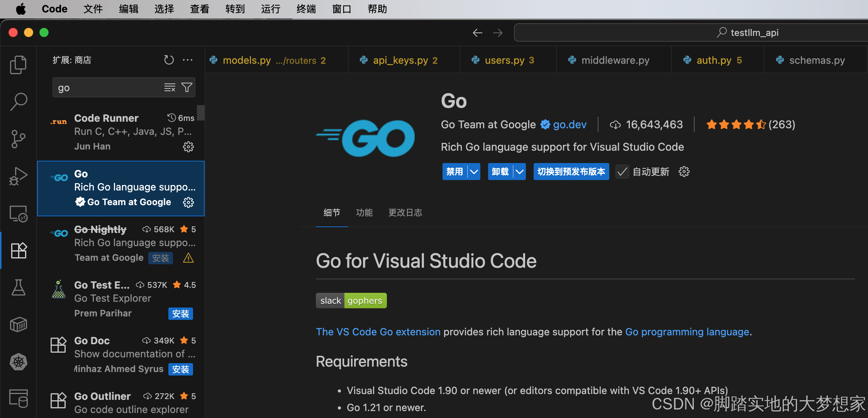Viewport: 868px width, 418px height.
Task: Open 'Go programming language' link
Action: click(x=687, y=332)
